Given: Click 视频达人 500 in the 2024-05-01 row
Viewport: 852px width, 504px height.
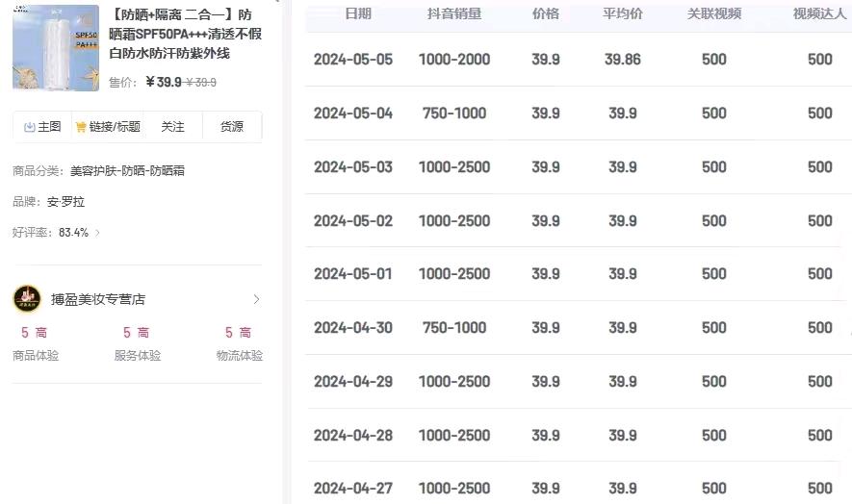Looking at the screenshot, I should tap(820, 274).
